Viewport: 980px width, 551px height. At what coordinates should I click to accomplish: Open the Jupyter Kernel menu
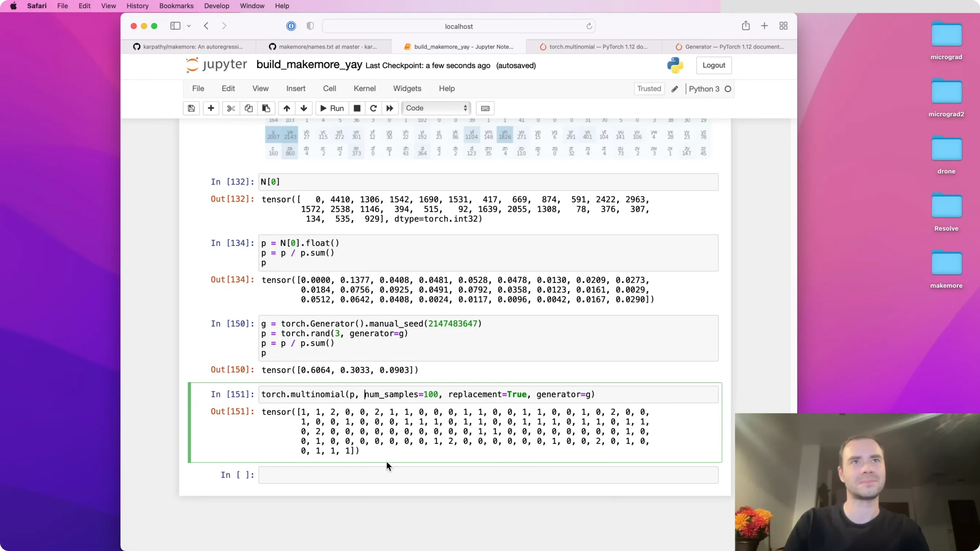point(365,89)
